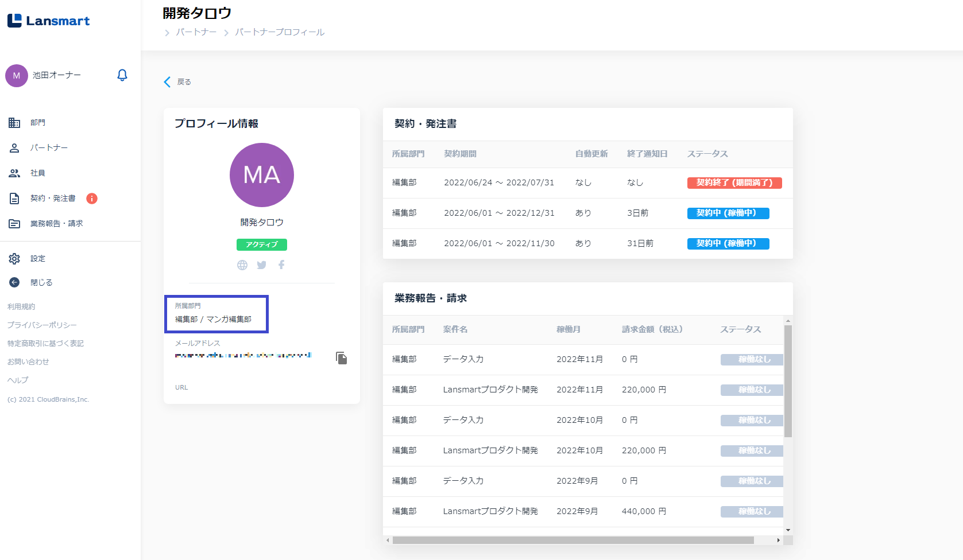This screenshot has width=963, height=560.
Task: Open the globe website icon in profile
Action: (x=242, y=265)
